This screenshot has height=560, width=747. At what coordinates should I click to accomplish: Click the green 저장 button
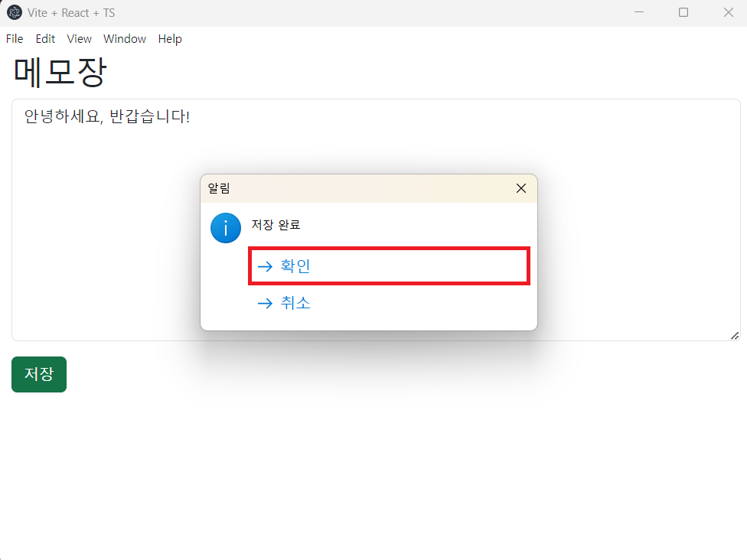pyautogui.click(x=39, y=374)
